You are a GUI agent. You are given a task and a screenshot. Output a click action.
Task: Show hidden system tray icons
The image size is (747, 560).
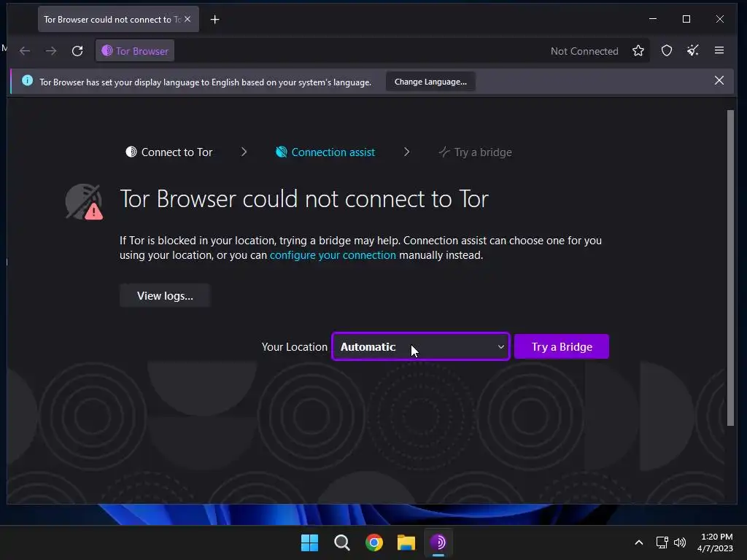(x=639, y=542)
